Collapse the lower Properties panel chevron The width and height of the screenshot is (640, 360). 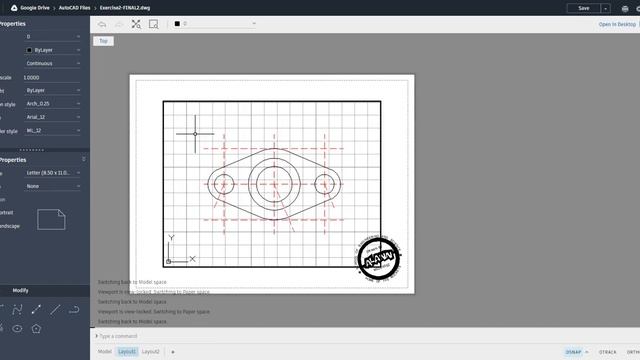pyautogui.click(x=84, y=159)
